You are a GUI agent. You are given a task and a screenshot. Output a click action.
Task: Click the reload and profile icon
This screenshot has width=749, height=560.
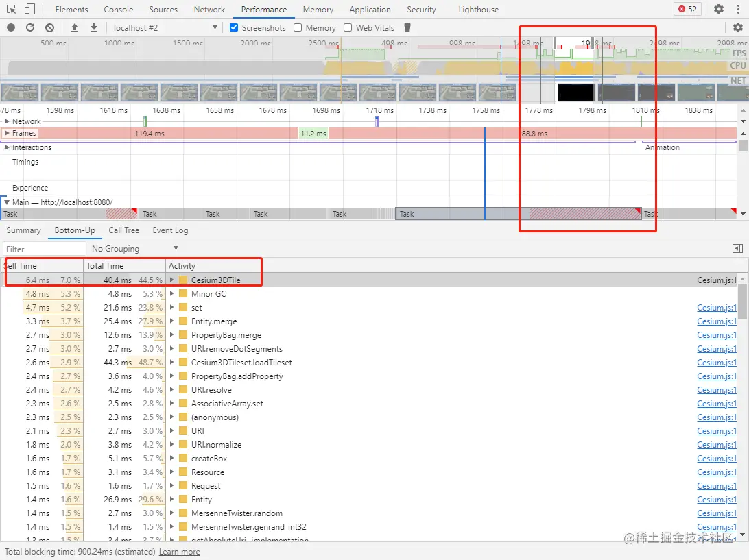click(x=30, y=27)
